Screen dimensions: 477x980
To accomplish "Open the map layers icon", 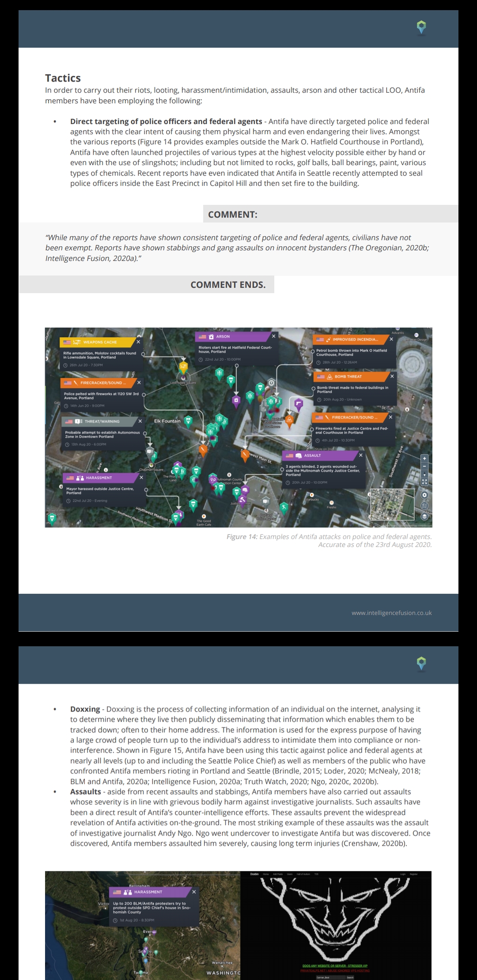I will tap(424, 516).
